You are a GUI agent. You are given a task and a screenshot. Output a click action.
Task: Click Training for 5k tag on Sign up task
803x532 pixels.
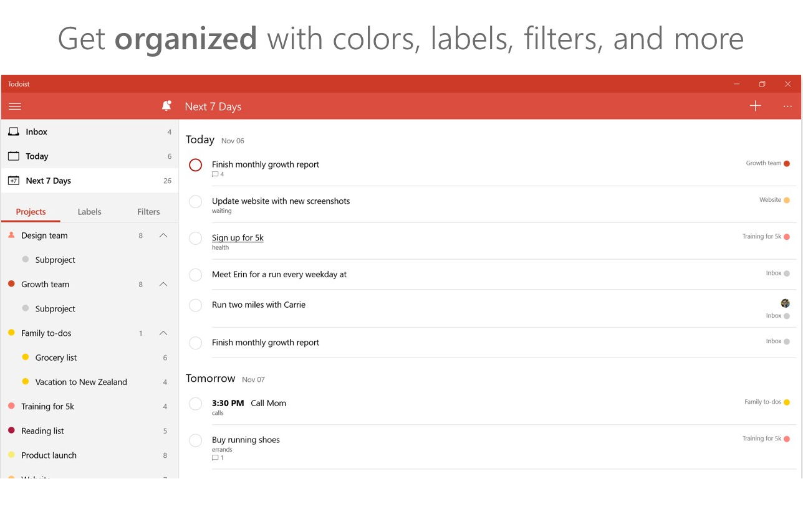[x=766, y=237]
